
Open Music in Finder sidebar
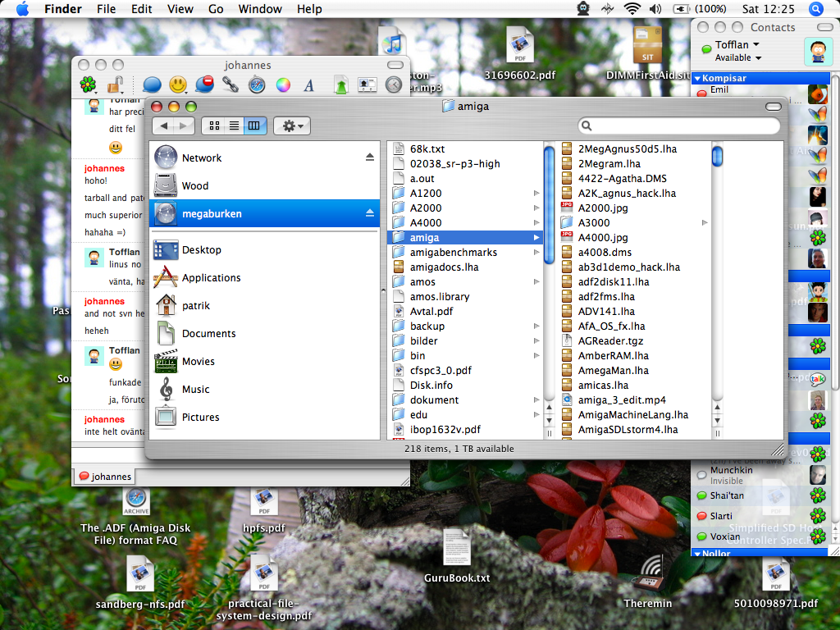pyautogui.click(x=265, y=389)
